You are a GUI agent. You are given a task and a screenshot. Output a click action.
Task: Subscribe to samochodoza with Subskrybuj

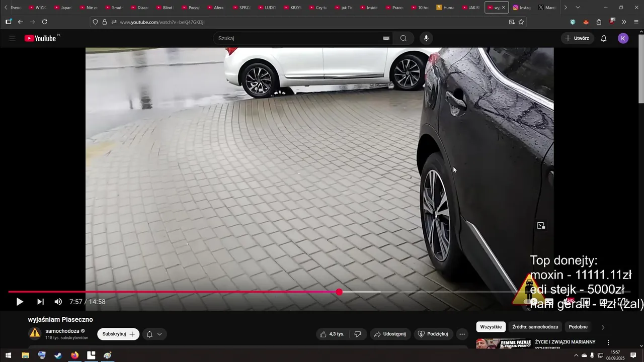pyautogui.click(x=118, y=334)
